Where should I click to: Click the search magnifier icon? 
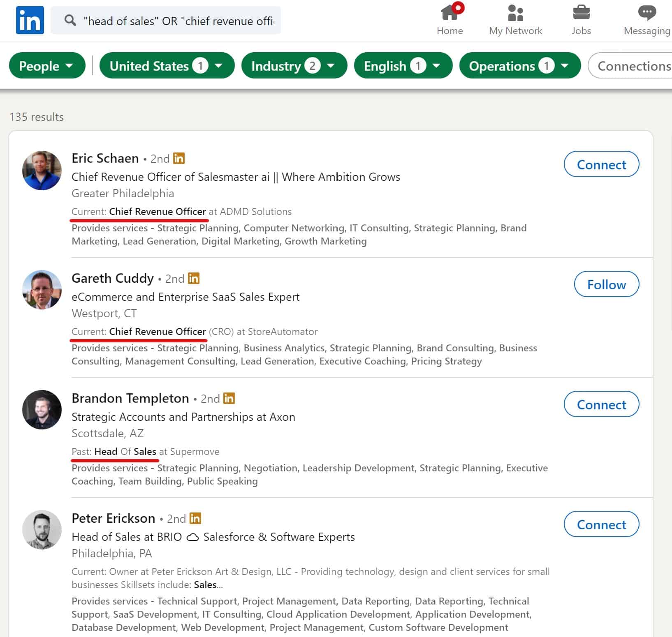point(70,20)
